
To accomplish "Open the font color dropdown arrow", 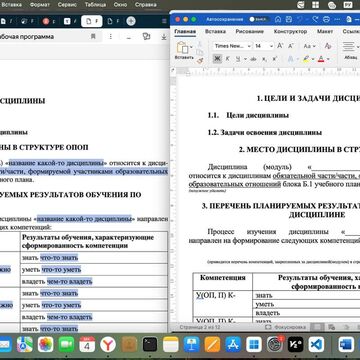I will (x=328, y=59).
